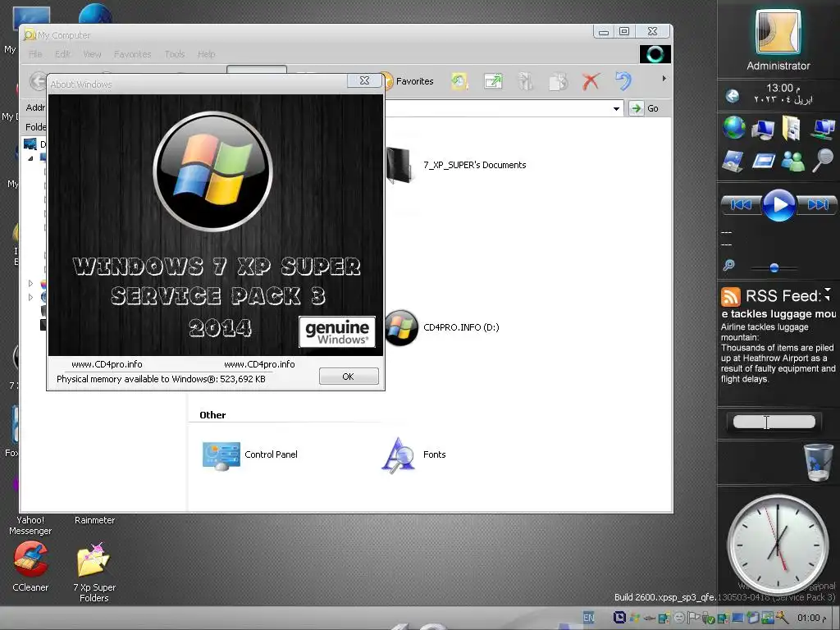Open the address bar dropdown

(617, 109)
